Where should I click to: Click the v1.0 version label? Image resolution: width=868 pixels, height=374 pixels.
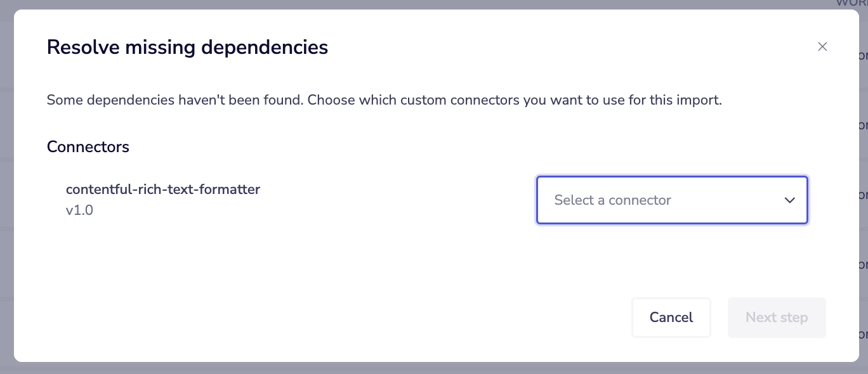pyautogui.click(x=79, y=210)
